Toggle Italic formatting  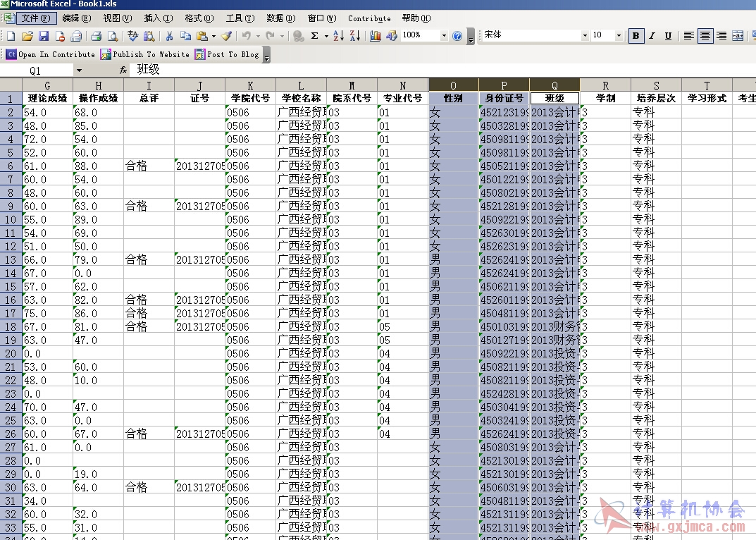[x=652, y=36]
